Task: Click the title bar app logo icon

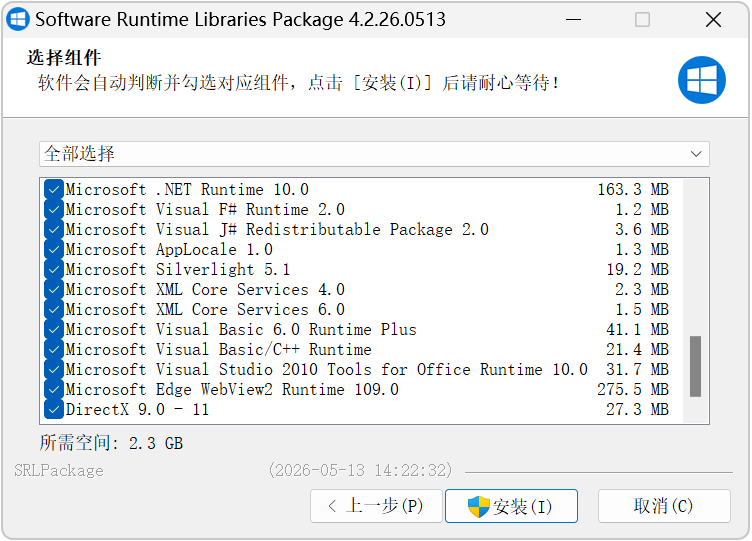Action: (18, 19)
